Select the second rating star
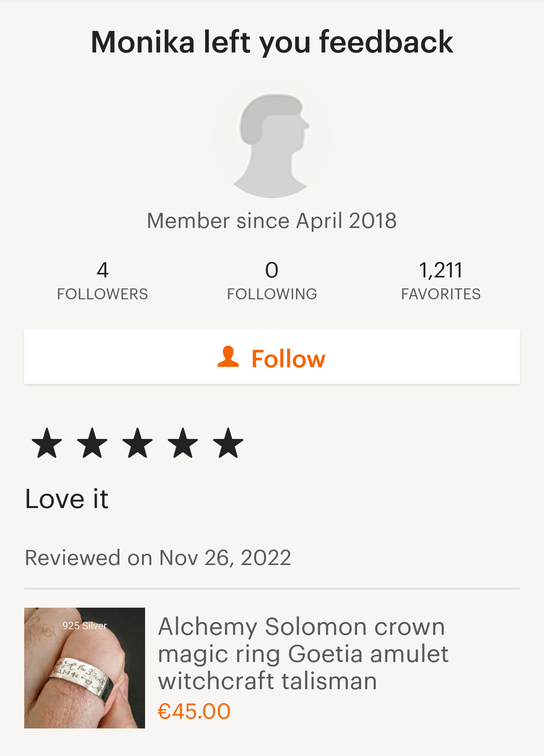Viewport: 544px width, 756px height. pyautogui.click(x=92, y=443)
